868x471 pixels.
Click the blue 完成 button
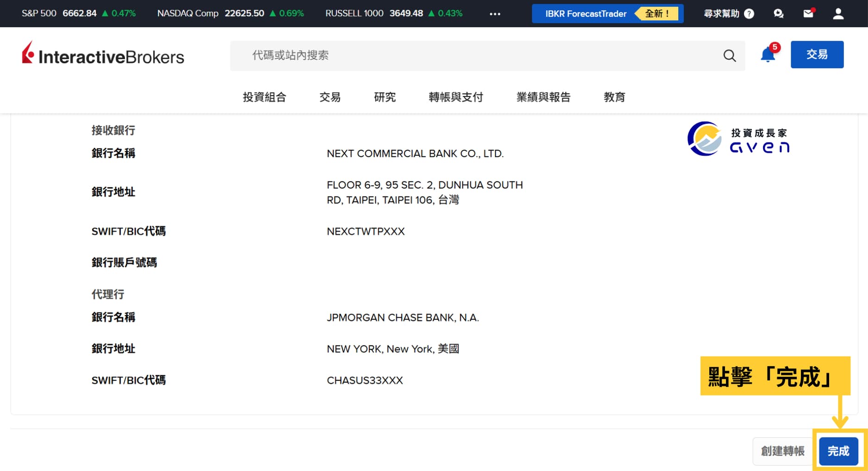[838, 451]
